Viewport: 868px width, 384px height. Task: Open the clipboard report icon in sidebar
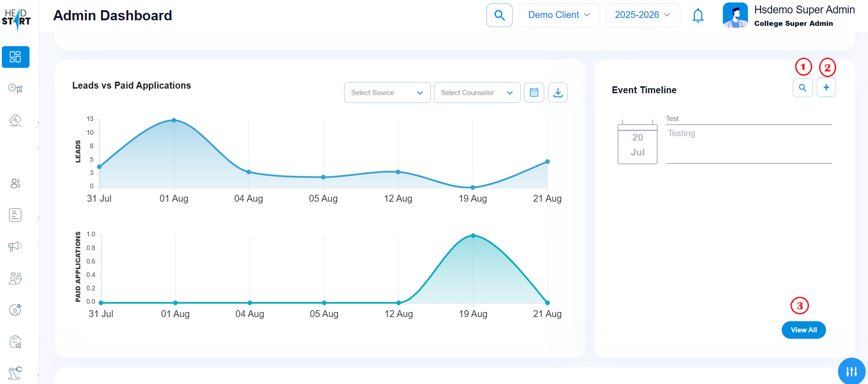[x=15, y=342]
